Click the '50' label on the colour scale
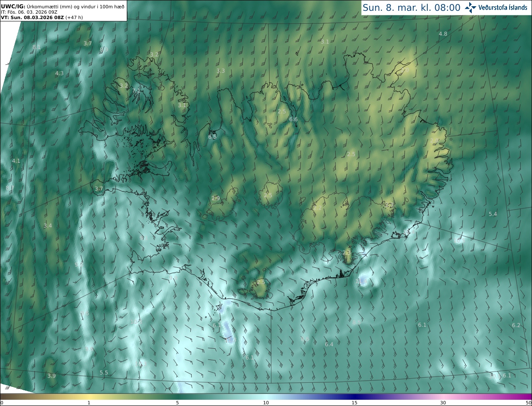 (x=529, y=403)
